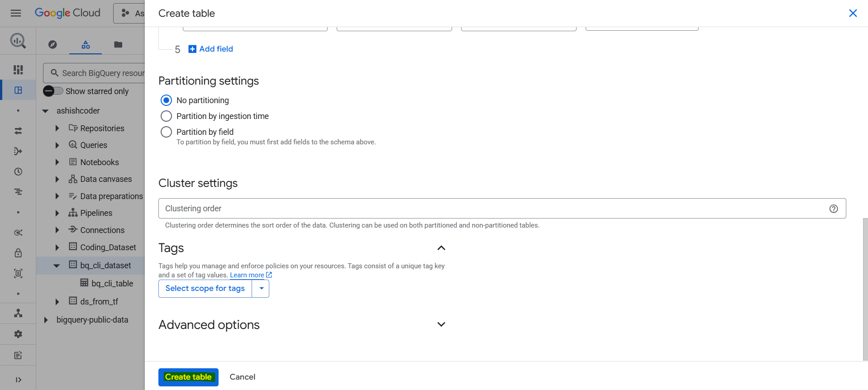Screen dimensions: 868x390
Task: Click the Google Cloud logo
Action: 67,13
